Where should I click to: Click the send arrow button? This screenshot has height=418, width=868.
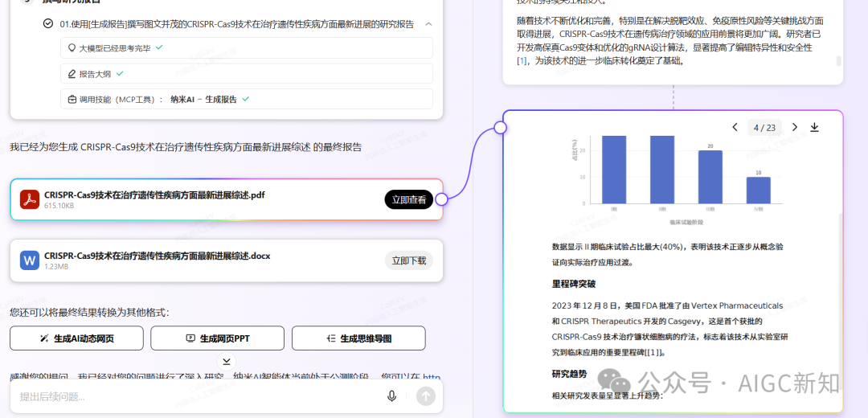tap(426, 395)
